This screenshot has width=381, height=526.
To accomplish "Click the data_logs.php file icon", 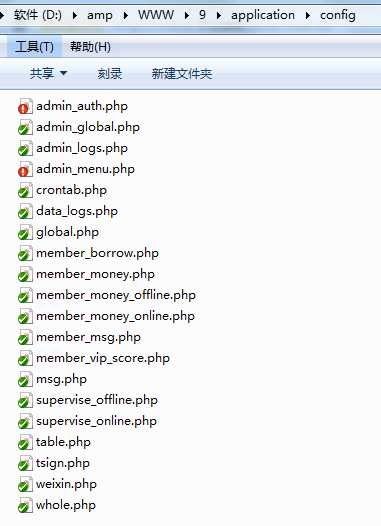I will click(25, 211).
